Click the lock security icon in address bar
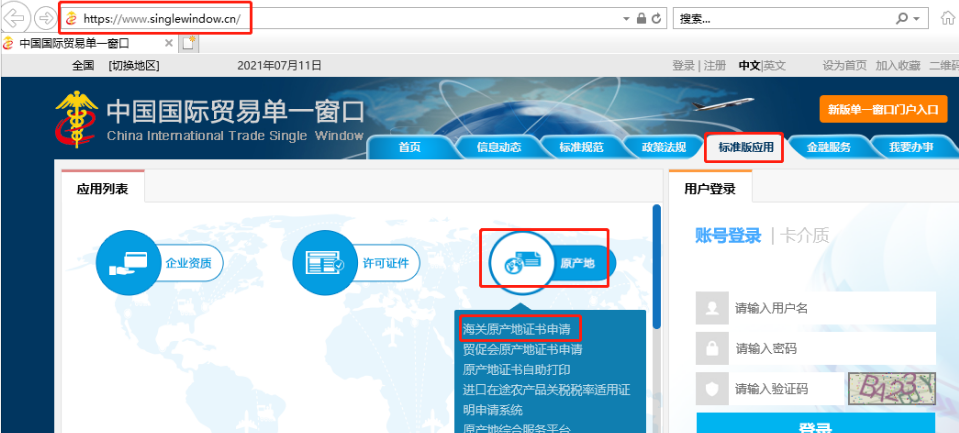 tap(641, 19)
